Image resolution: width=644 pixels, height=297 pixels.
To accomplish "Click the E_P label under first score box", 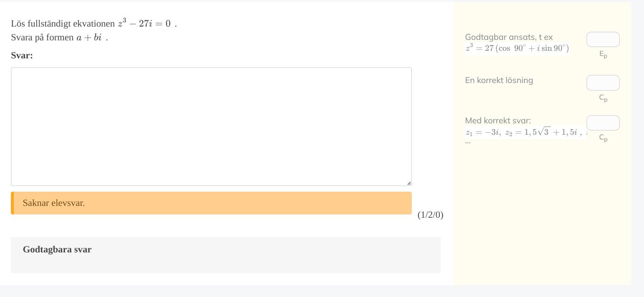I will pos(603,55).
